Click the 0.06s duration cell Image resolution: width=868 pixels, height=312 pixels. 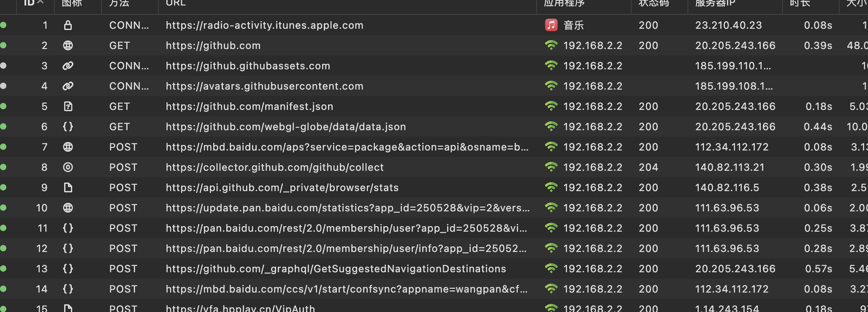click(818, 208)
